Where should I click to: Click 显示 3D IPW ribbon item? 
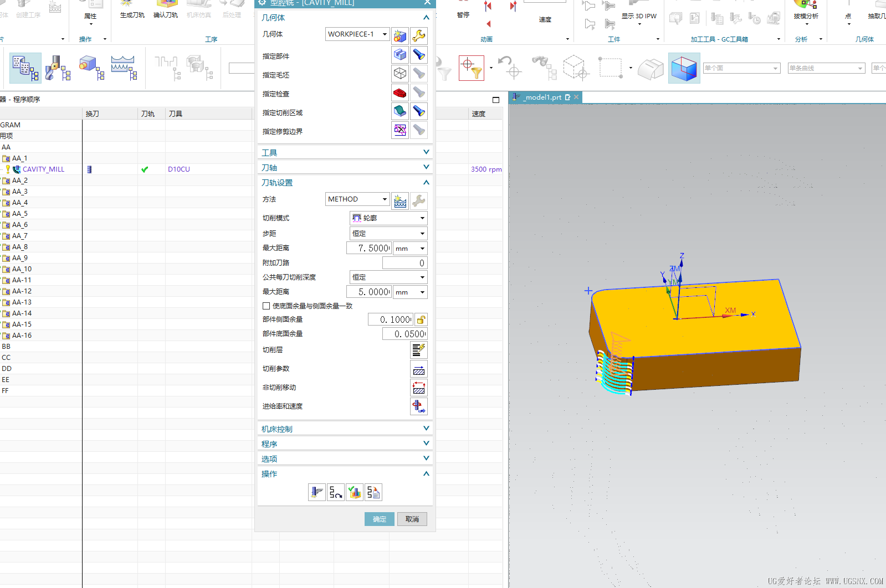[639, 12]
